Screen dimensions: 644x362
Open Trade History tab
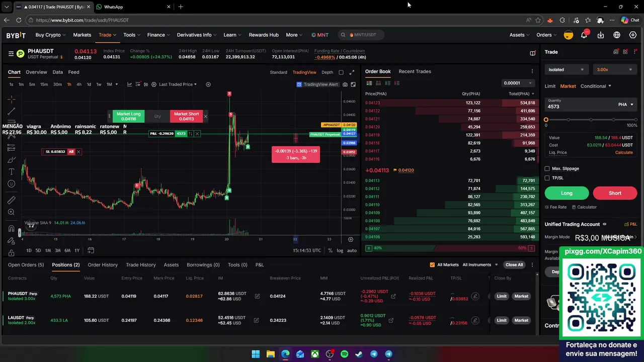point(141,265)
